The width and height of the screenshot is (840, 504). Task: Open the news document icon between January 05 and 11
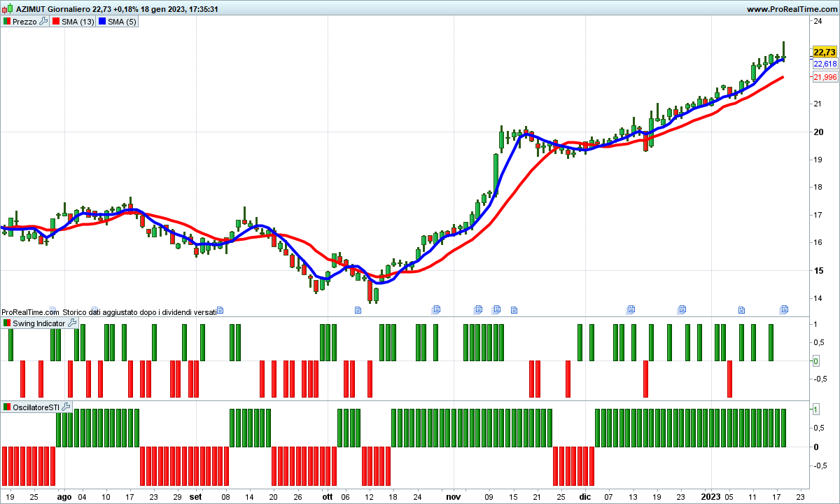pos(741,309)
